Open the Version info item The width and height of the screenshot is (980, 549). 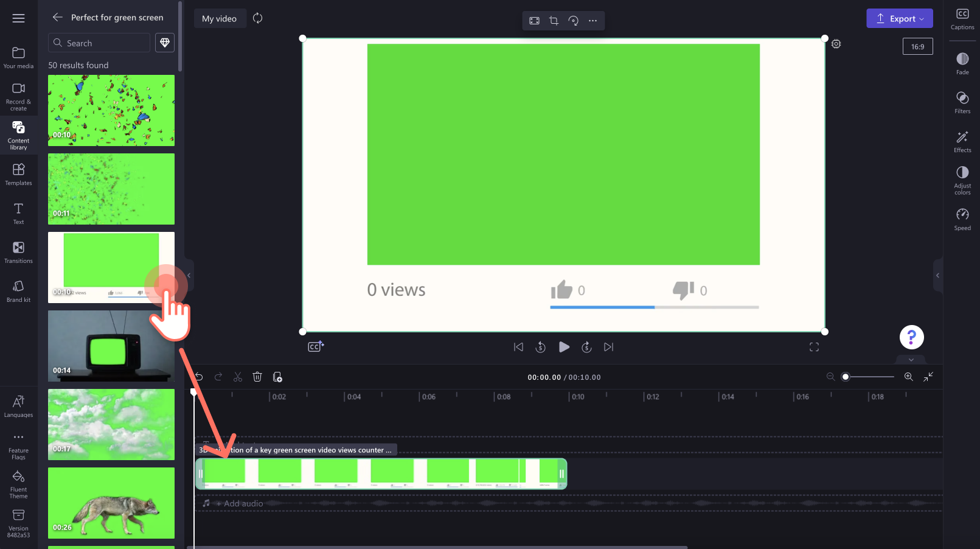coord(18,523)
